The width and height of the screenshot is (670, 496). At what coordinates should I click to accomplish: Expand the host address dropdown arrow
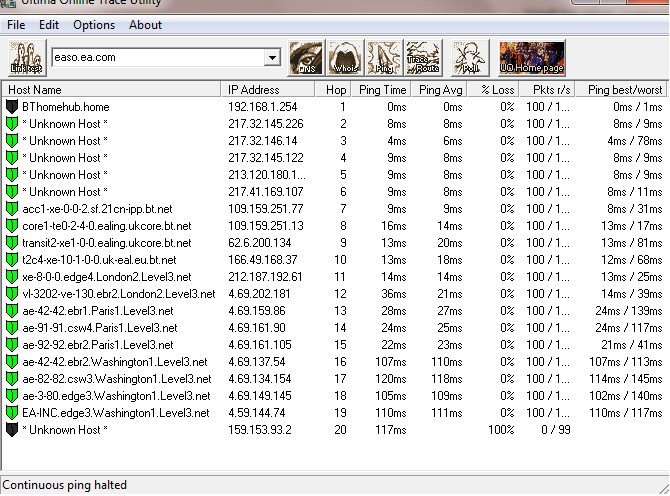click(x=272, y=58)
